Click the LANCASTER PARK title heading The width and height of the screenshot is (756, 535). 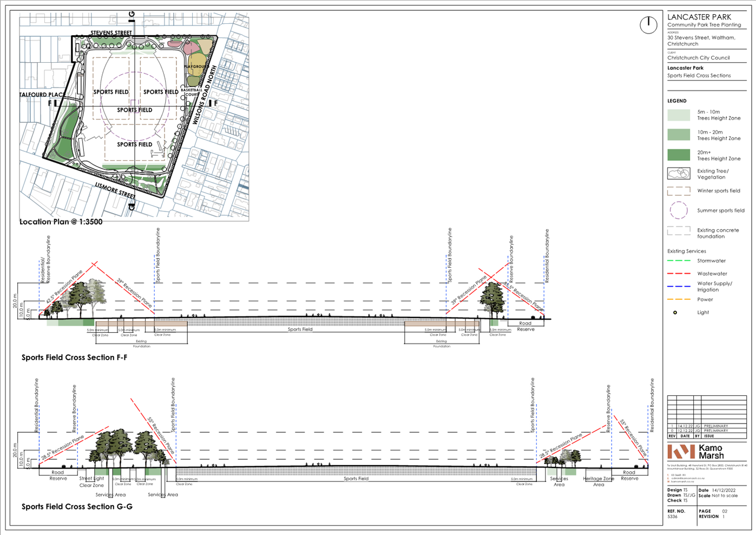click(x=699, y=17)
